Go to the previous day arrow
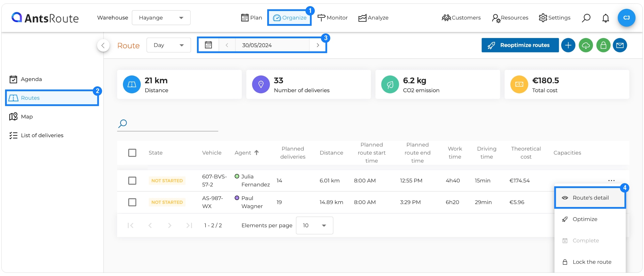Image resolution: width=644 pixels, height=276 pixels. click(x=227, y=45)
